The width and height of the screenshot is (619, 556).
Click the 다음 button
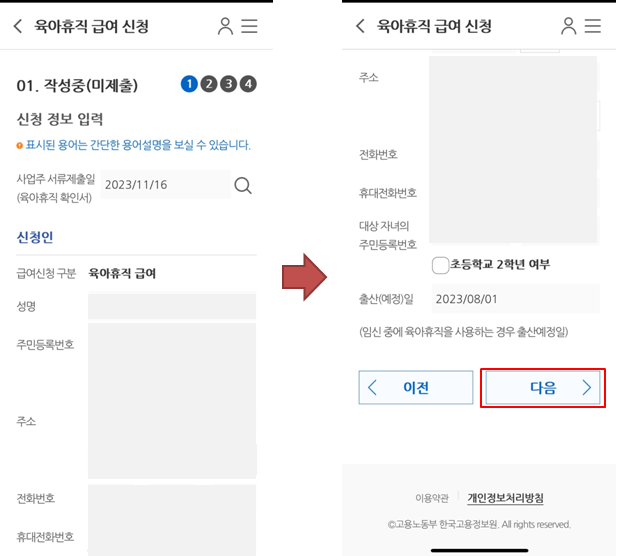(543, 387)
